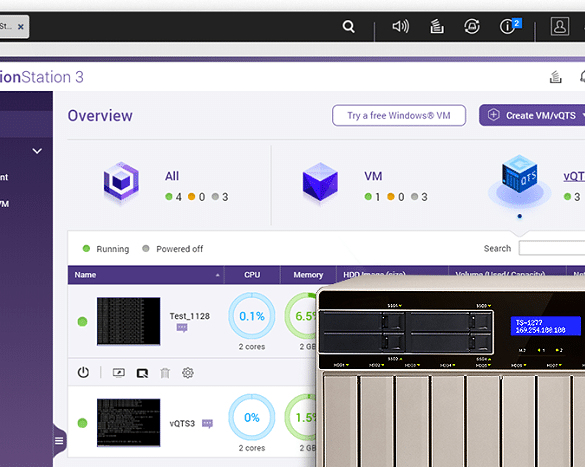Click vQTS3 CPU usage gauge 0%

pos(252,417)
